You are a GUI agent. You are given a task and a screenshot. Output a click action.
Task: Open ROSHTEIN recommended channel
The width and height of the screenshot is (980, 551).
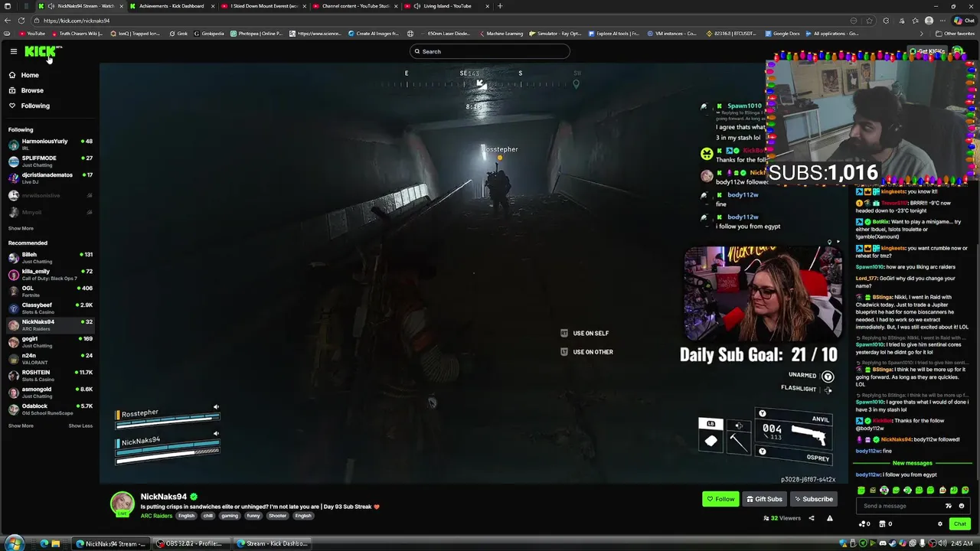[x=50, y=375]
